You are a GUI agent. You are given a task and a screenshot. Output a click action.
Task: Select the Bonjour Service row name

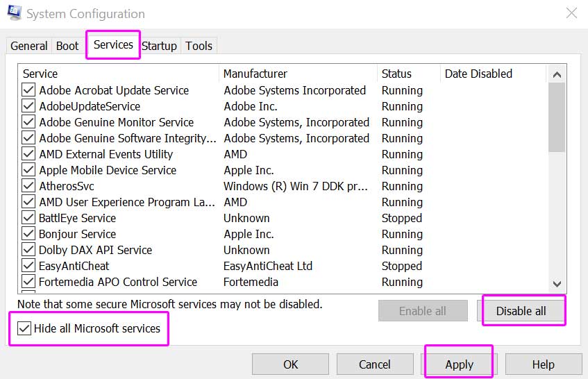click(x=77, y=234)
